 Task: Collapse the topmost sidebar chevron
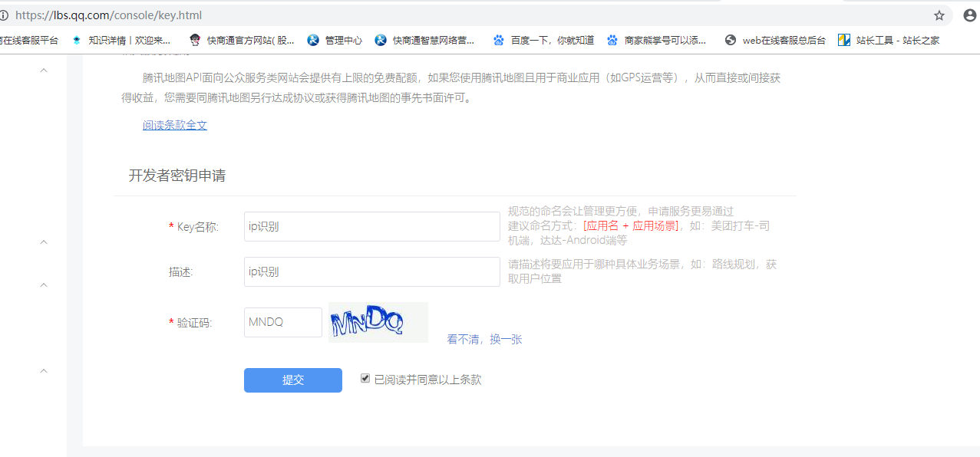point(44,71)
